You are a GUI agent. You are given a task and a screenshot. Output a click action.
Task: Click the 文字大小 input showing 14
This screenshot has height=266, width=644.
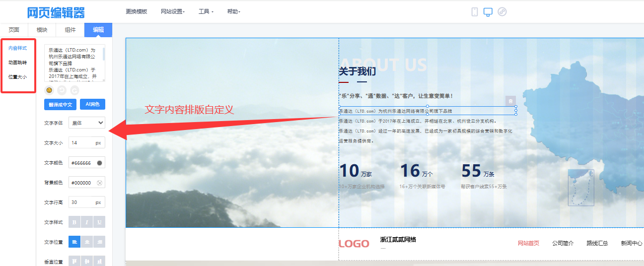pyautogui.click(x=87, y=143)
